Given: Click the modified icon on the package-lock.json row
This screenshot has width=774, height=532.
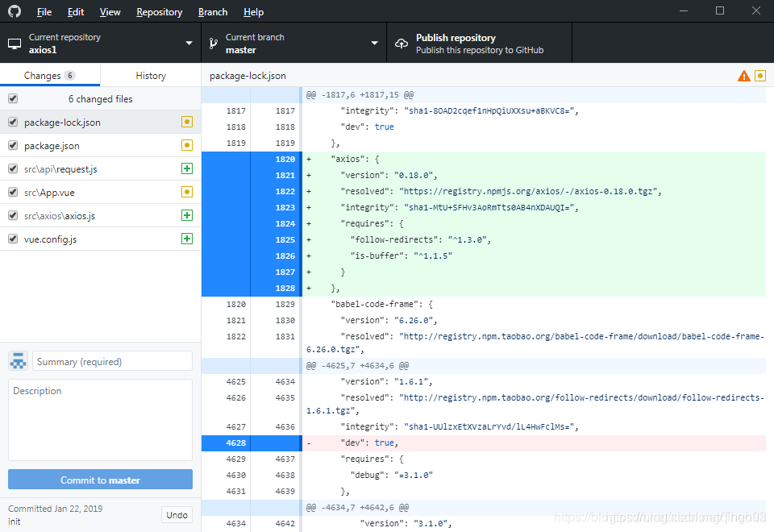Looking at the screenshot, I should coord(186,122).
